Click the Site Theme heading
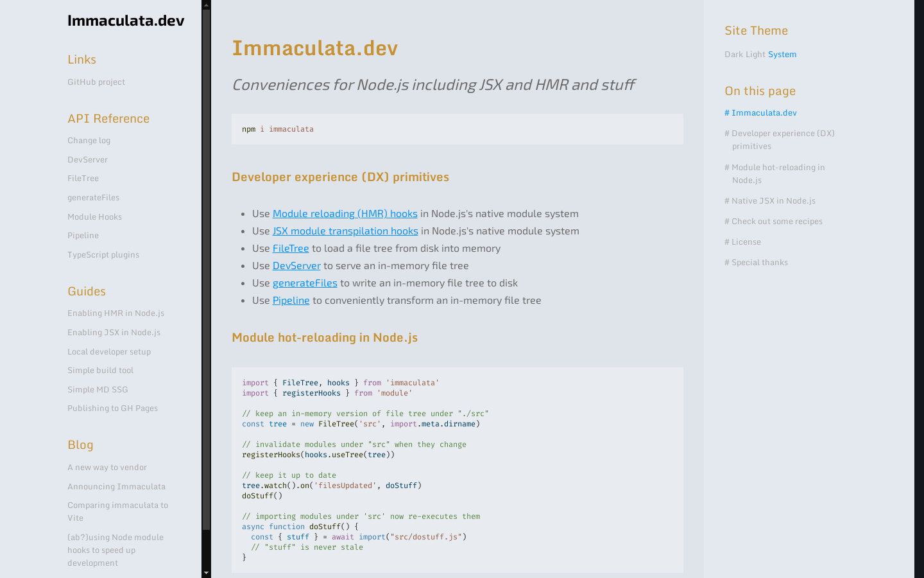Screen dimensions: 924x578 757,31
